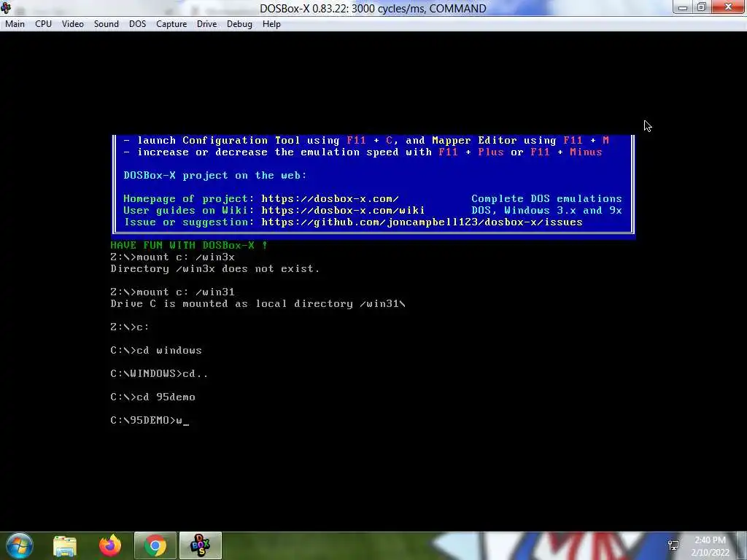Click the 'HAVE FUN WITH DOSBox-X' line
Viewport: 747px width, 560px height.
click(189, 245)
